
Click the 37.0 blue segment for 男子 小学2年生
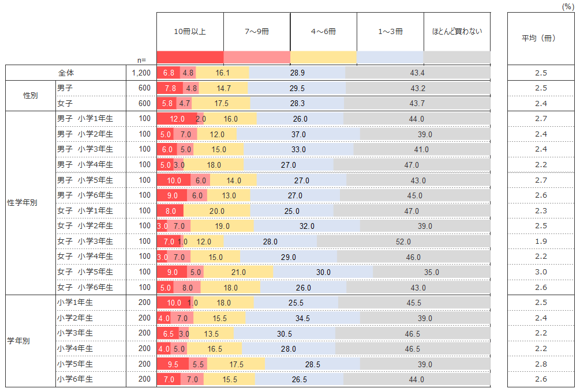(298, 134)
